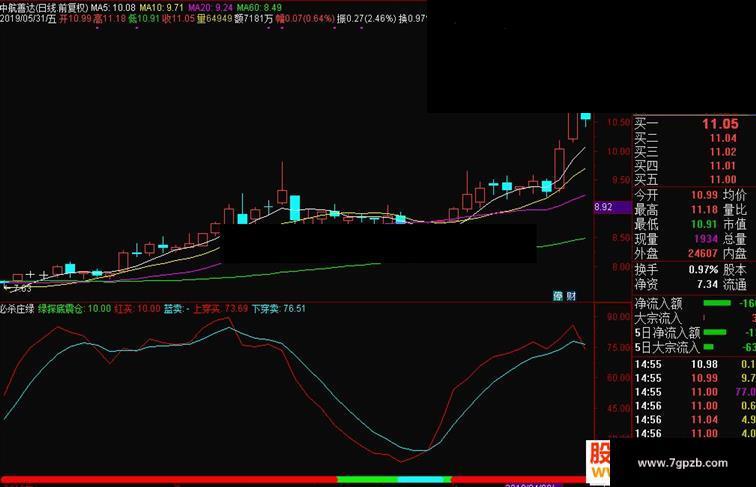Click the turnover 额7181万 value

(x=254, y=19)
